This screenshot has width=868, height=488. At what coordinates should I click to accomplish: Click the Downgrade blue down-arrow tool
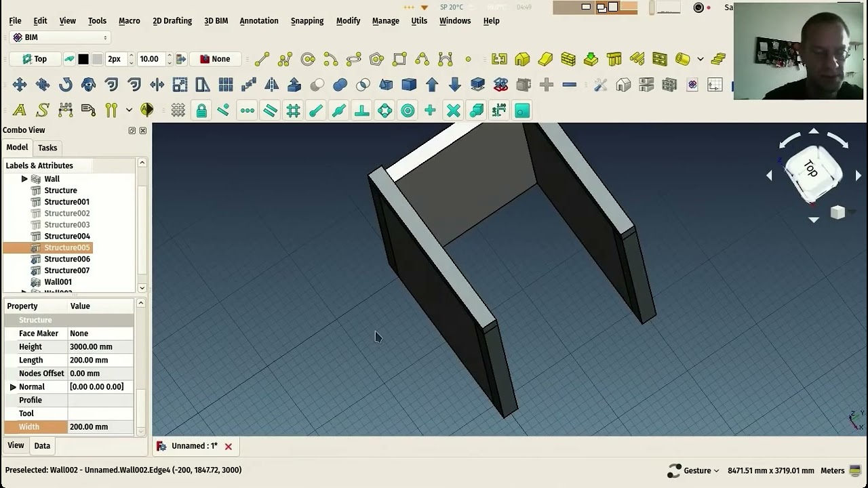(455, 85)
